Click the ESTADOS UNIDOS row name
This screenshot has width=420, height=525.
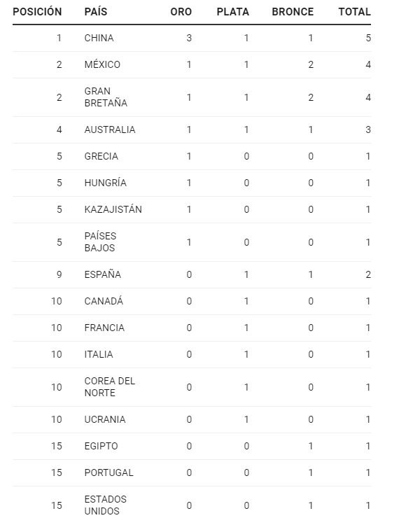click(x=105, y=505)
